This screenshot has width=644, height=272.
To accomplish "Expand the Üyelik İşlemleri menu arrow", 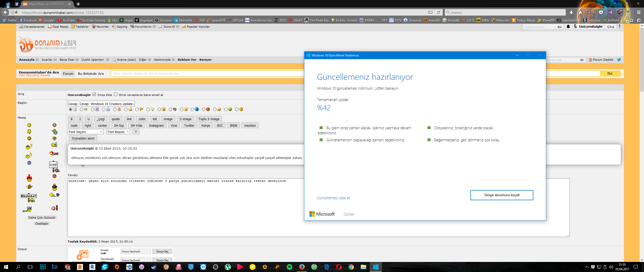I will click(x=108, y=60).
